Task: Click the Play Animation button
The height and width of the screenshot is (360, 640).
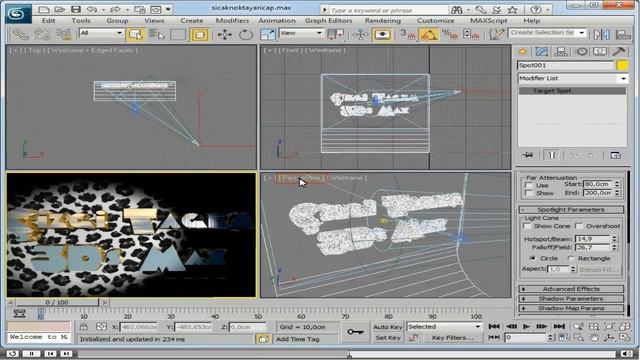Action: [527, 327]
